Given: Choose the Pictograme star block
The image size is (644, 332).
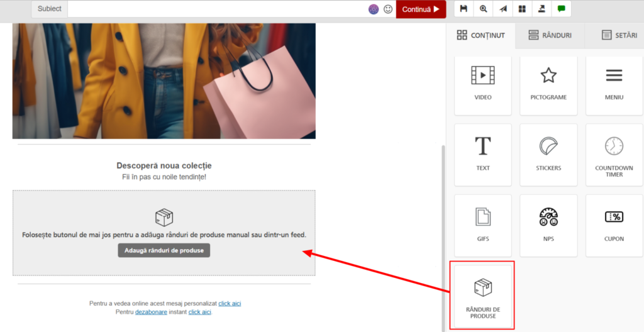Looking at the screenshot, I should [548, 85].
